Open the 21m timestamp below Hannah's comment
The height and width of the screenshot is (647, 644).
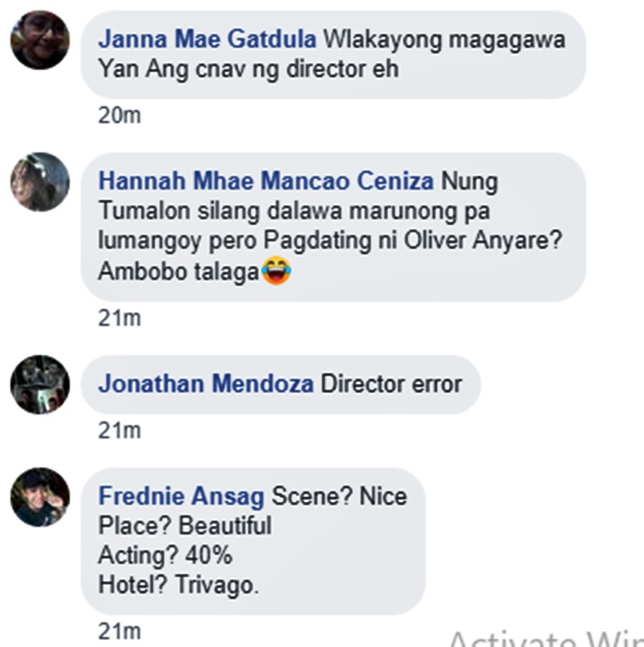coord(119,318)
